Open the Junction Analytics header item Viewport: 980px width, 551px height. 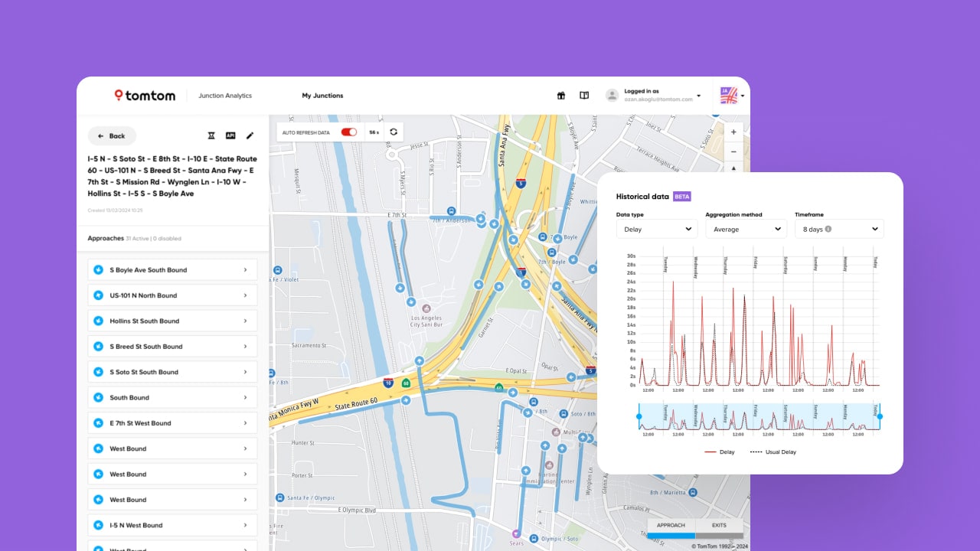click(225, 96)
